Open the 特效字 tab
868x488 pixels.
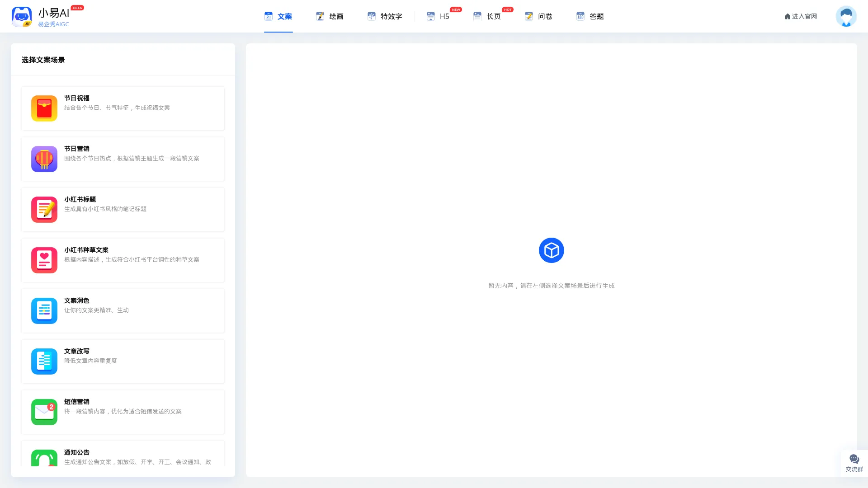point(385,16)
